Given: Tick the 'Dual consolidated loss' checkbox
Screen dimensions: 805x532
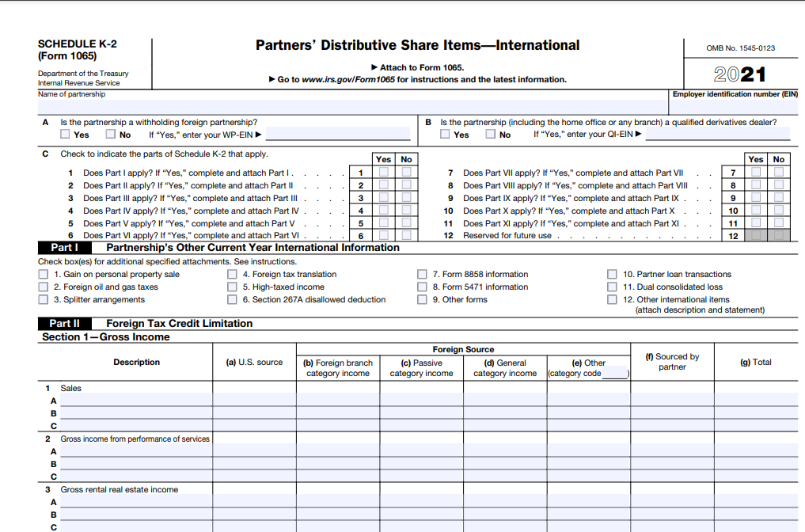Looking at the screenshot, I should [x=612, y=287].
